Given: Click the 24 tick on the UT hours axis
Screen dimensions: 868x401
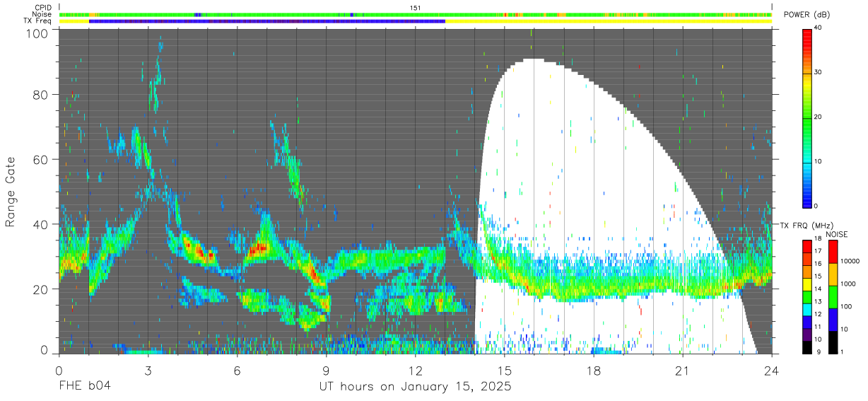Looking at the screenshot, I should pos(772,371).
